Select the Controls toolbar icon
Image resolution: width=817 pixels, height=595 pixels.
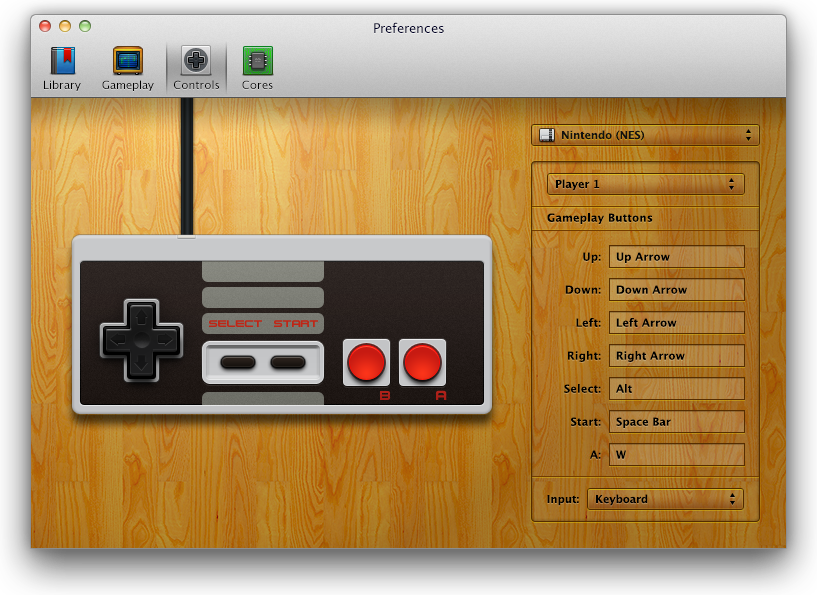[195, 66]
